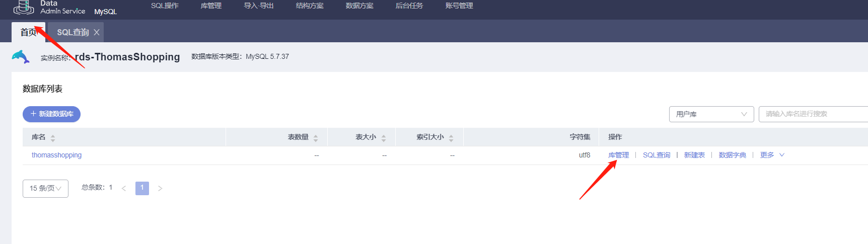Select page 1 in pagination
The height and width of the screenshot is (244, 868).
(142, 188)
